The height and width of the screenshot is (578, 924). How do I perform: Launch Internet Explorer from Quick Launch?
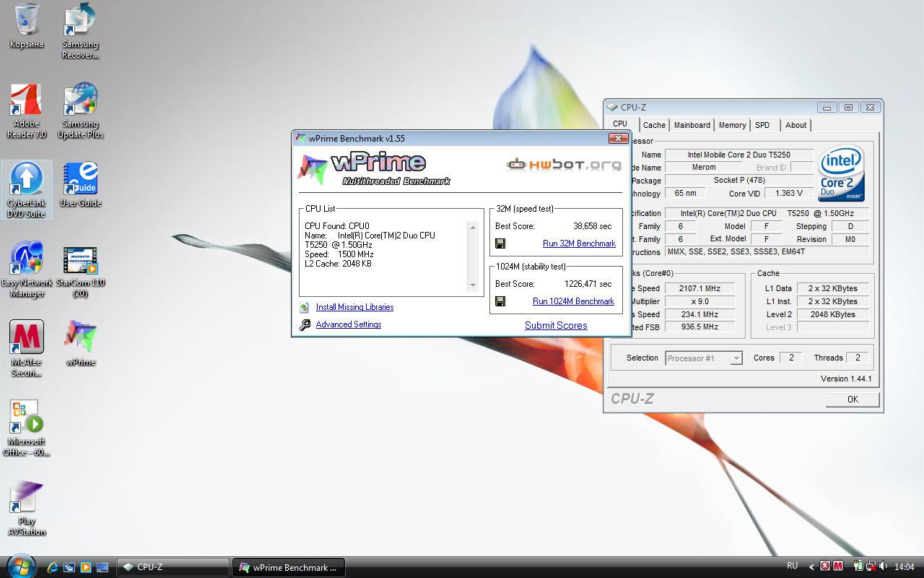coord(53,567)
